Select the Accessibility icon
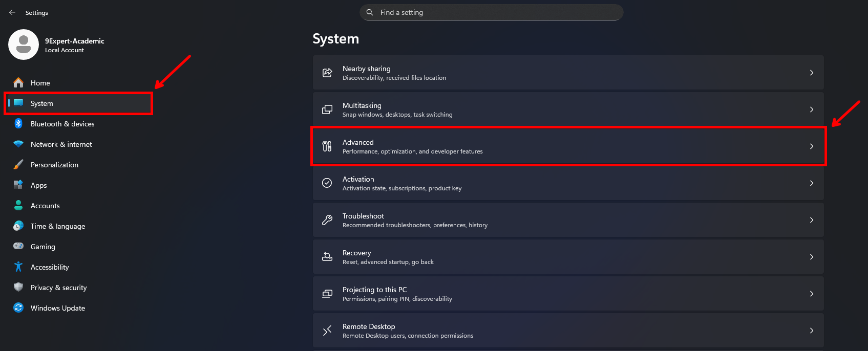868x351 pixels. pos(18,267)
